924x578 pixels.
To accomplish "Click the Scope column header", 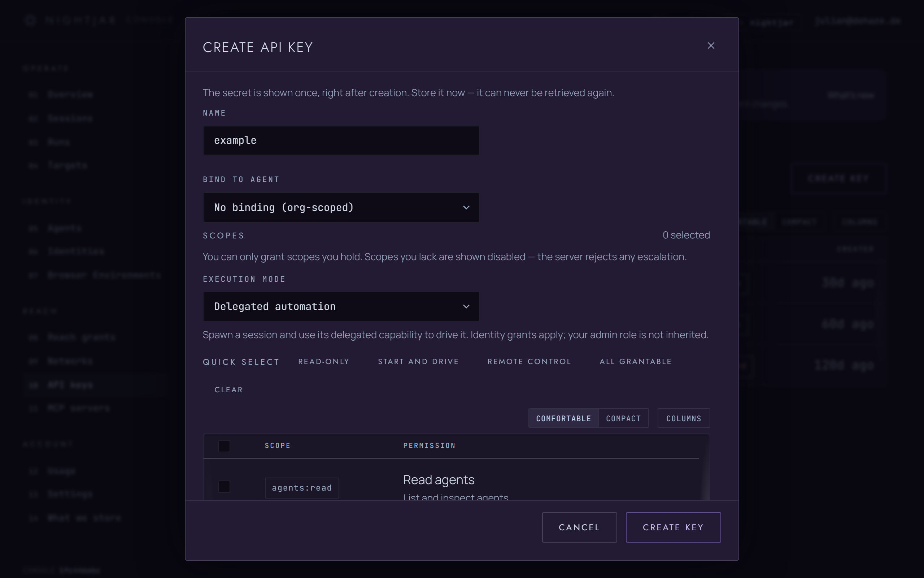I will coord(278,446).
